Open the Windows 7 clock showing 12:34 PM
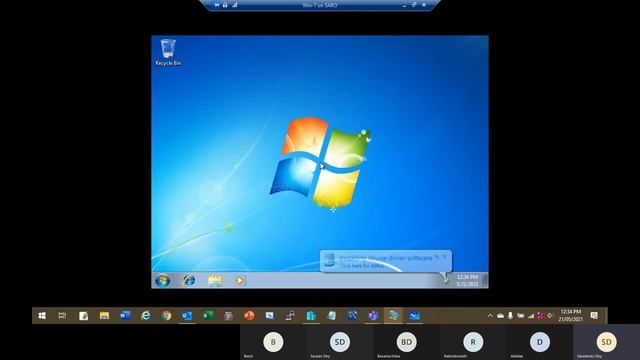 (467, 280)
